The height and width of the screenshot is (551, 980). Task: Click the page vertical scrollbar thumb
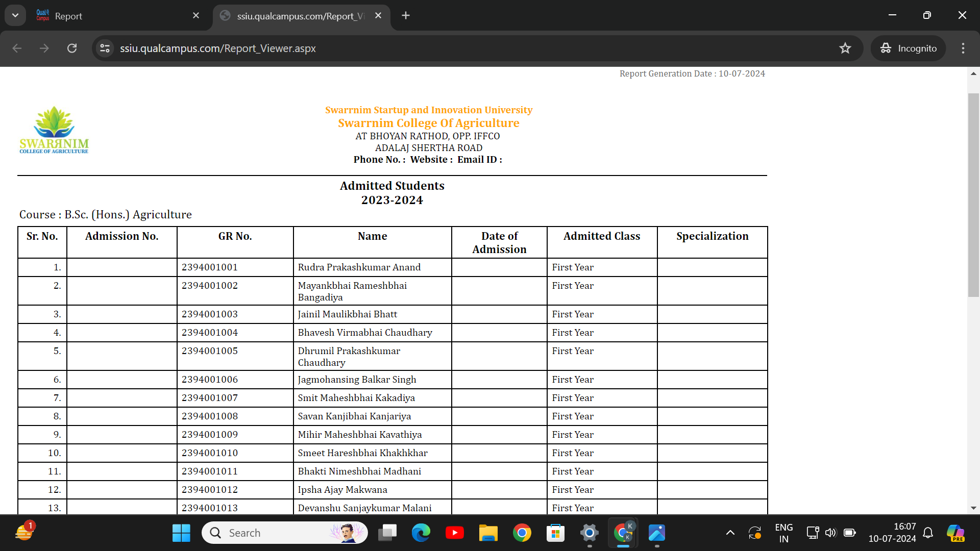click(x=973, y=194)
